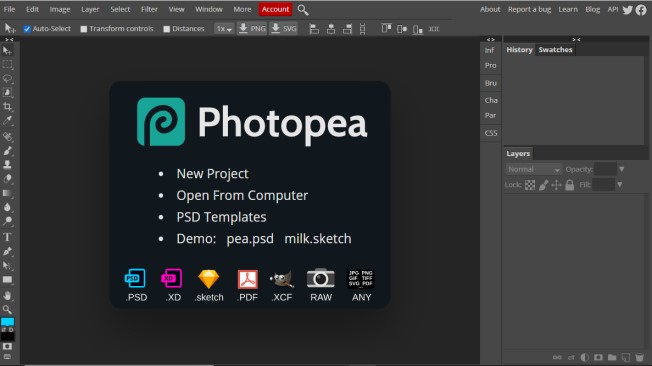Pick the Eyedropper tool
Viewport: 652px width, 366px height.
7,121
